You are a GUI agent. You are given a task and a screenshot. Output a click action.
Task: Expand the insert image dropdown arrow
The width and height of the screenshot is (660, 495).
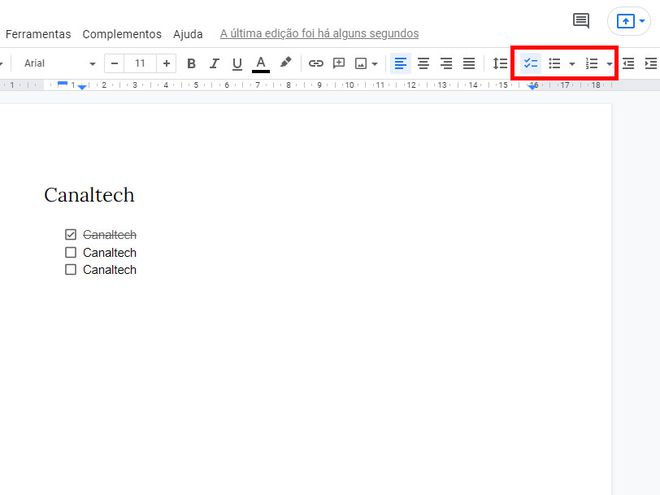(x=375, y=64)
